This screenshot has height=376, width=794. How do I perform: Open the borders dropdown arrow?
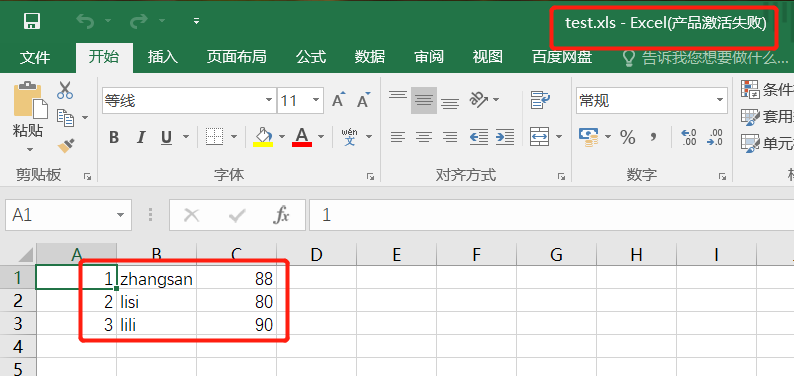(x=233, y=137)
